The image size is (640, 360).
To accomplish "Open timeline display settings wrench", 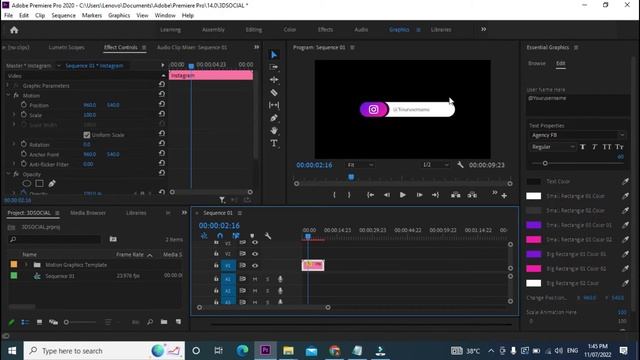I will click(x=268, y=236).
